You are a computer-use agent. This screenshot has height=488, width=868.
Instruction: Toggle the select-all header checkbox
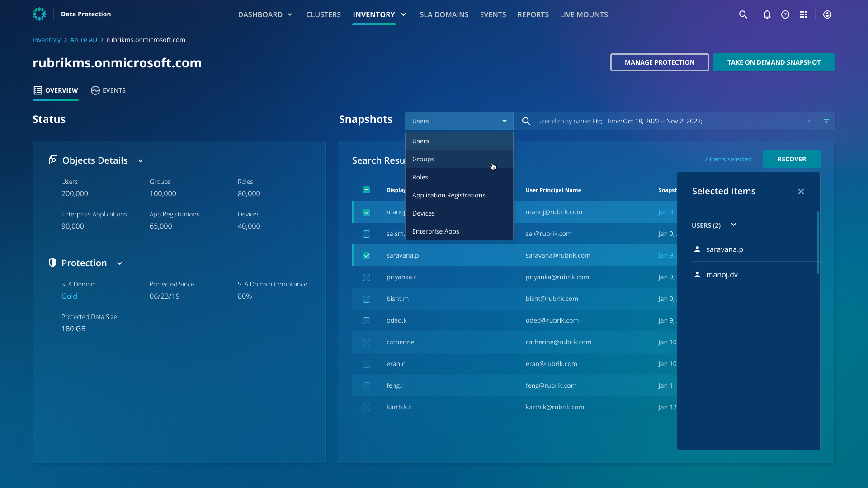pos(367,190)
